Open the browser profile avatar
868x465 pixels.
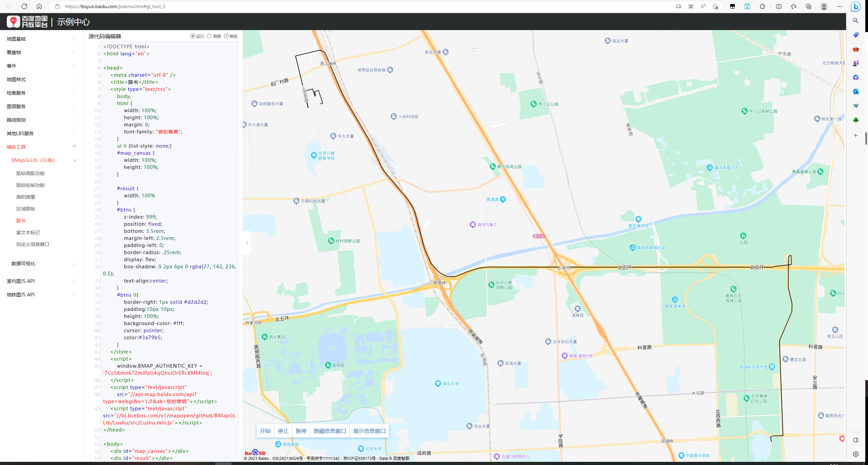(824, 6)
